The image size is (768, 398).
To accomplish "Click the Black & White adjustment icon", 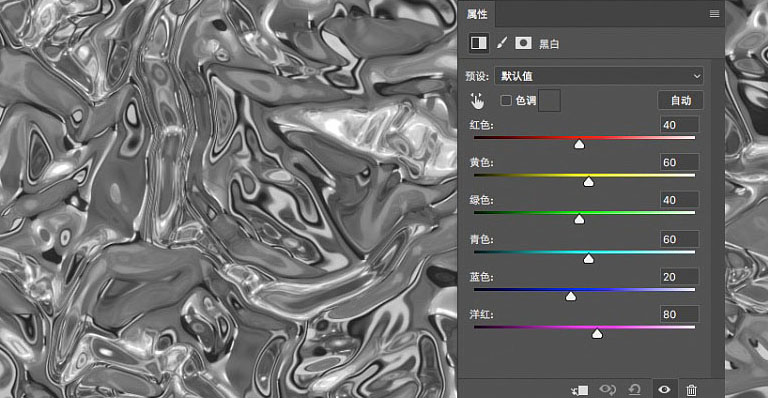I will (479, 43).
